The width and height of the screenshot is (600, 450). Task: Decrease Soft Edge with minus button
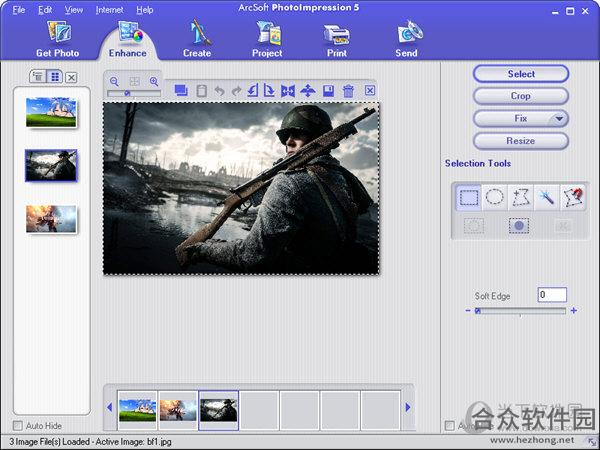tap(468, 311)
